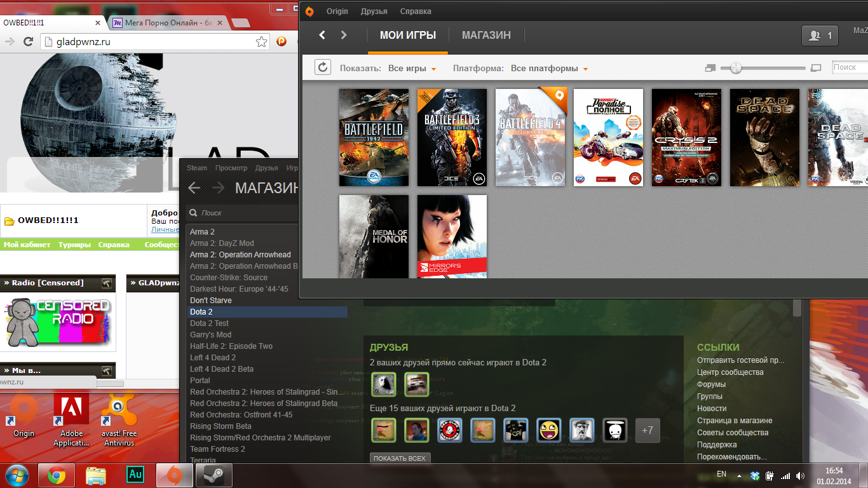
Task: Click the Chrome address bar
Action: (x=156, y=42)
